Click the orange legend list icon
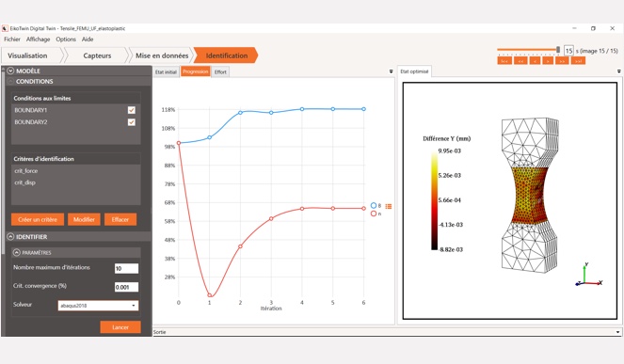Viewport: 624px width, 364px height. click(389, 207)
